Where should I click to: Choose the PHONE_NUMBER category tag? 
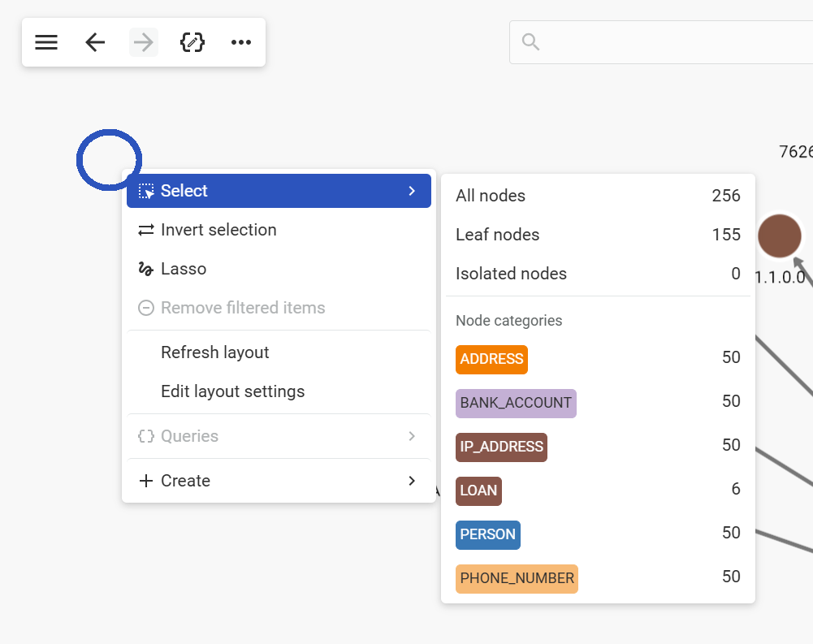click(x=517, y=578)
